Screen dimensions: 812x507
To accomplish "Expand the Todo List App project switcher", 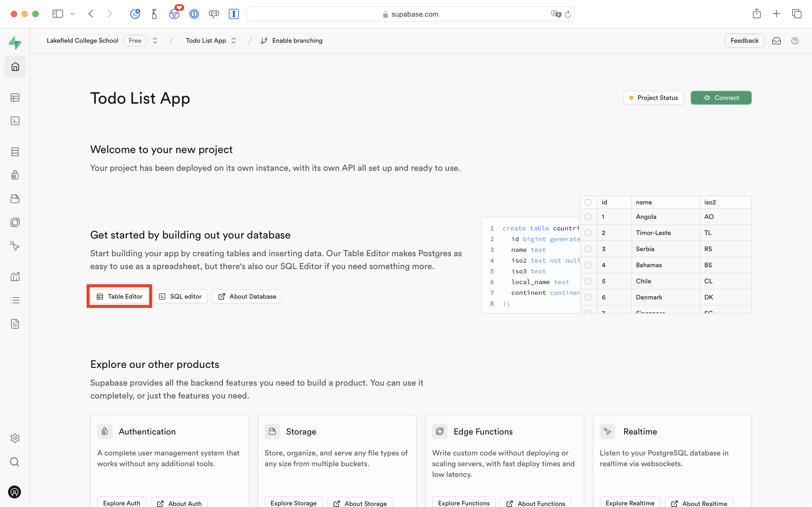I will coord(234,41).
